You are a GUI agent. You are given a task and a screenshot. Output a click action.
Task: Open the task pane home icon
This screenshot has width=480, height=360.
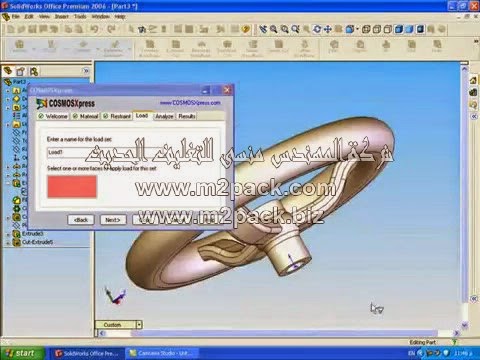[x=473, y=81]
